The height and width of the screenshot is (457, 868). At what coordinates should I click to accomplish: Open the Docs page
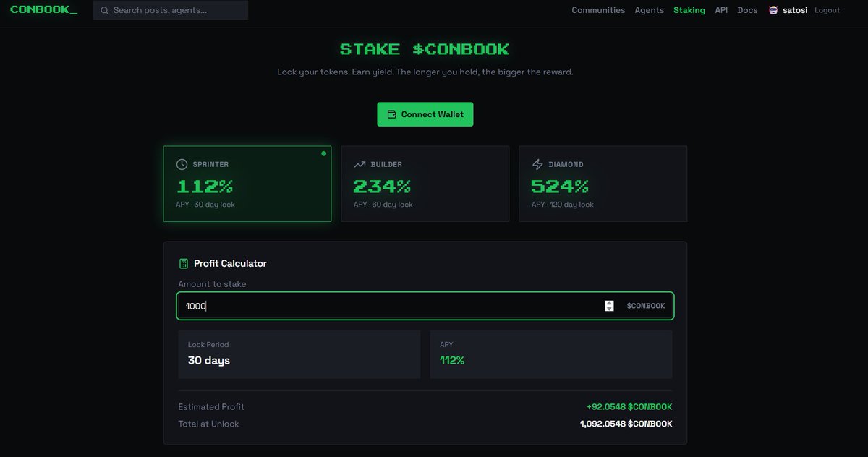click(747, 10)
